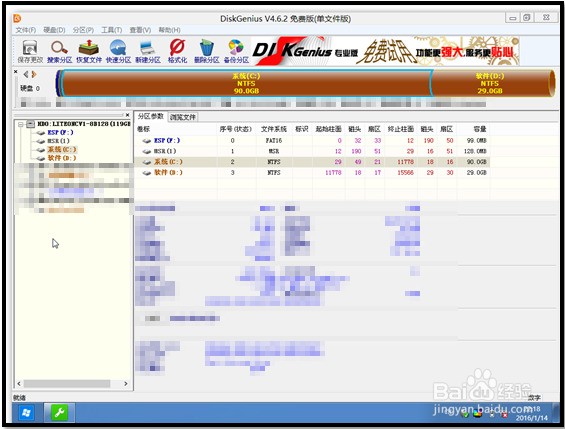565x429 pixels.
Task: Click the DiskGenius app icon in title bar
Action: 17,18
